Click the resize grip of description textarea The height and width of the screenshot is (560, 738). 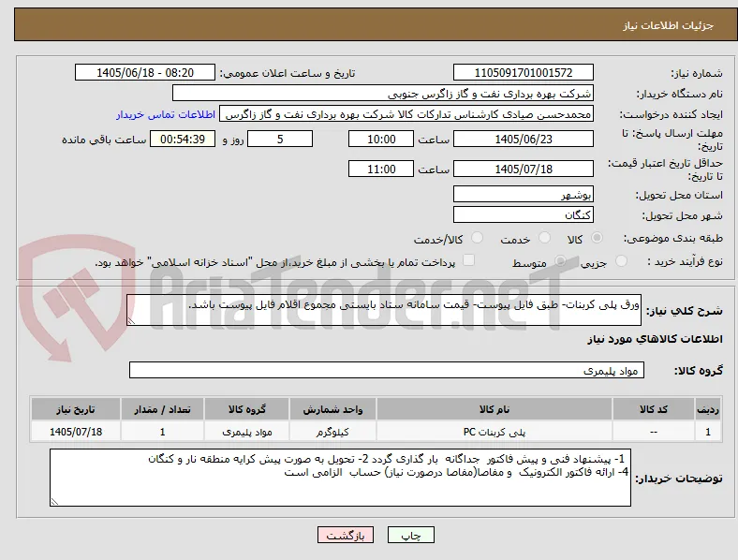(131, 321)
